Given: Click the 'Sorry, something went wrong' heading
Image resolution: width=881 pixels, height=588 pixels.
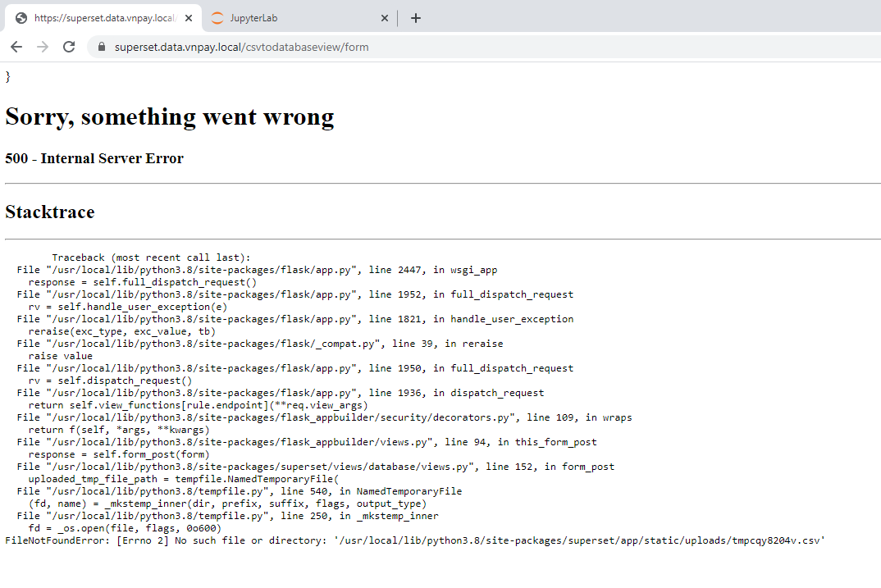Looking at the screenshot, I should (170, 116).
